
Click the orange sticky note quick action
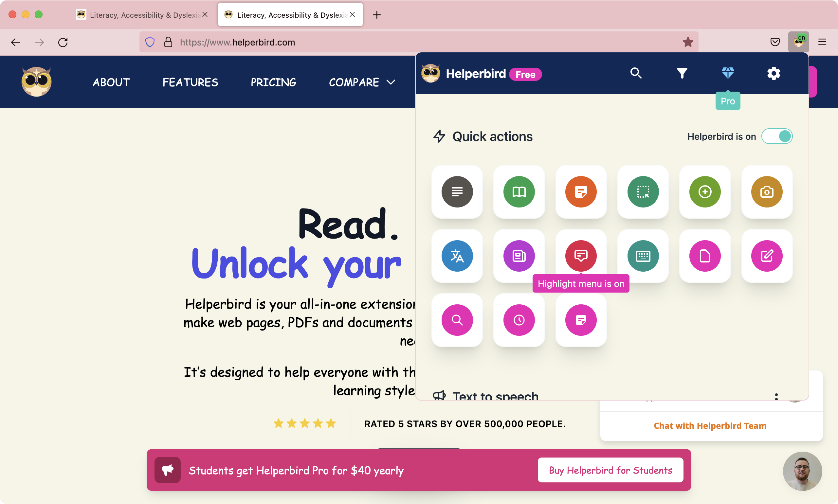[581, 192]
